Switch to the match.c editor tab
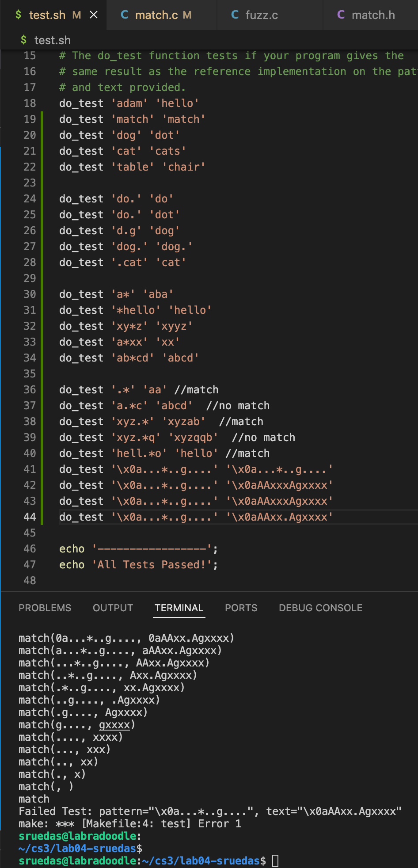This screenshot has width=418, height=868. [156, 15]
